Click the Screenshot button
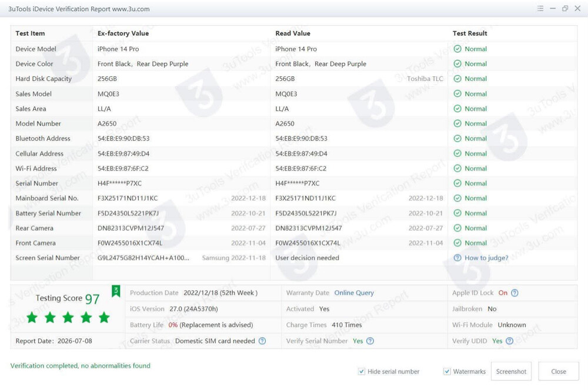Image resolution: width=588 pixels, height=390 pixels. [x=511, y=371]
